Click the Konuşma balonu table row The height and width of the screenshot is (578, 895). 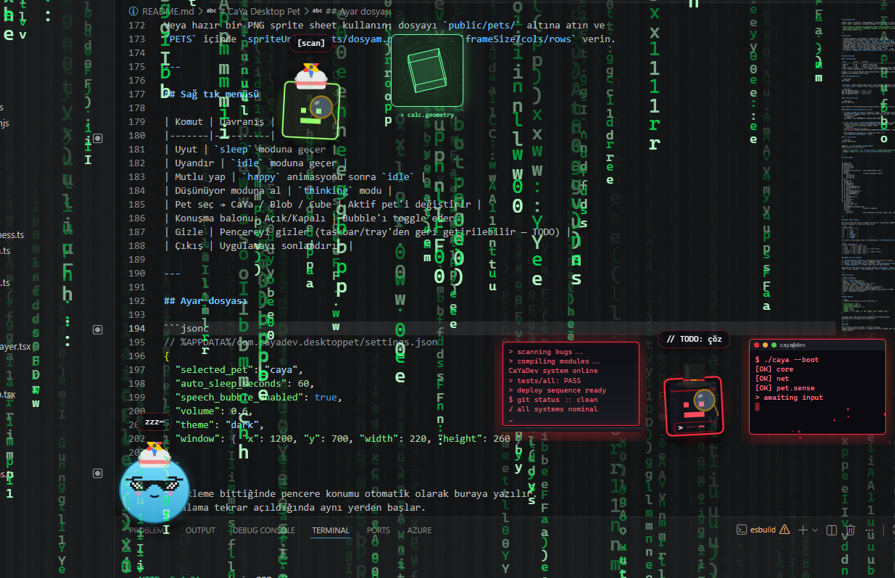pos(314,218)
